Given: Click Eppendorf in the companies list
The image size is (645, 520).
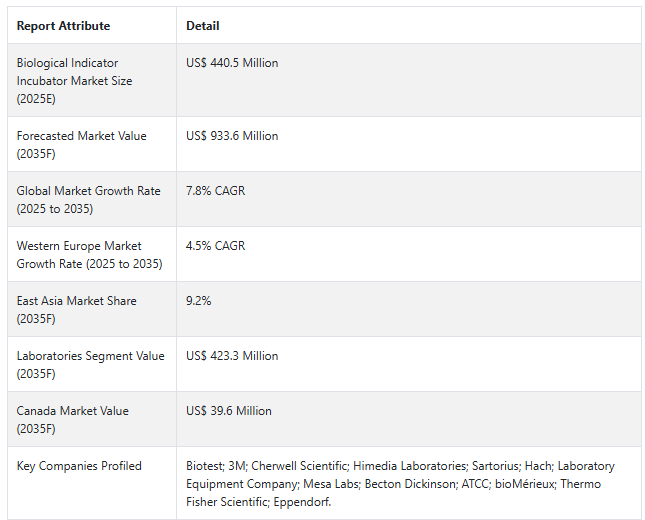Looking at the screenshot, I should (x=302, y=502).
